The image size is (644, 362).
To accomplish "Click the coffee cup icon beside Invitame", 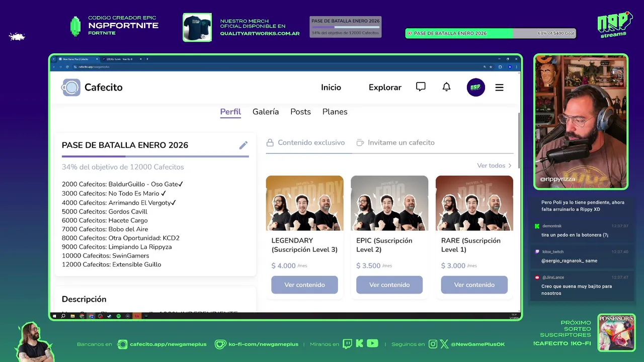I will coord(360,143).
